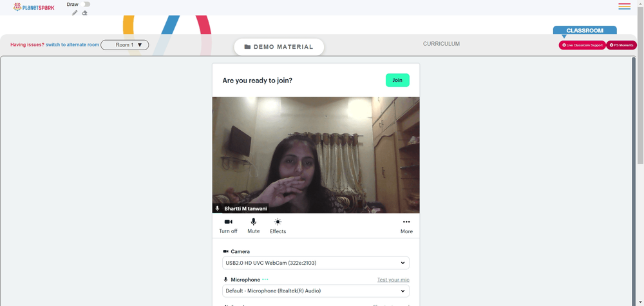The image size is (644, 306).
Task: Select the pencil drawing tool
Action: pyautogui.click(x=75, y=13)
